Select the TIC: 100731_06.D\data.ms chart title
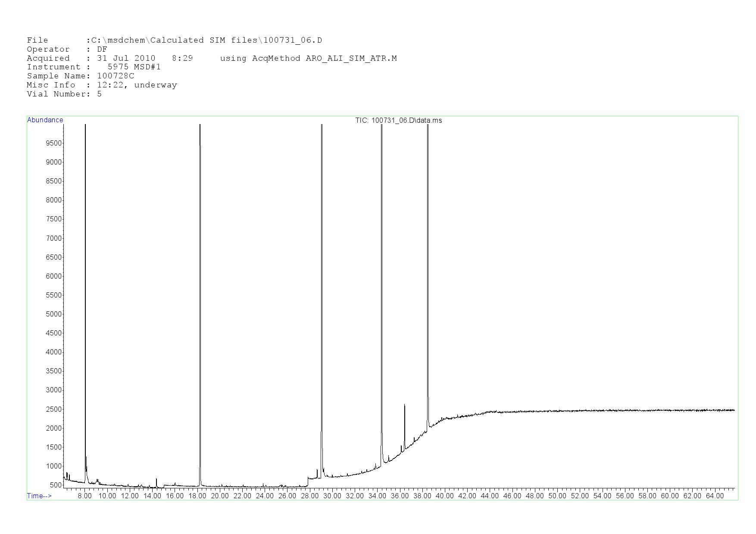This screenshot has width=756, height=534. tap(398, 121)
